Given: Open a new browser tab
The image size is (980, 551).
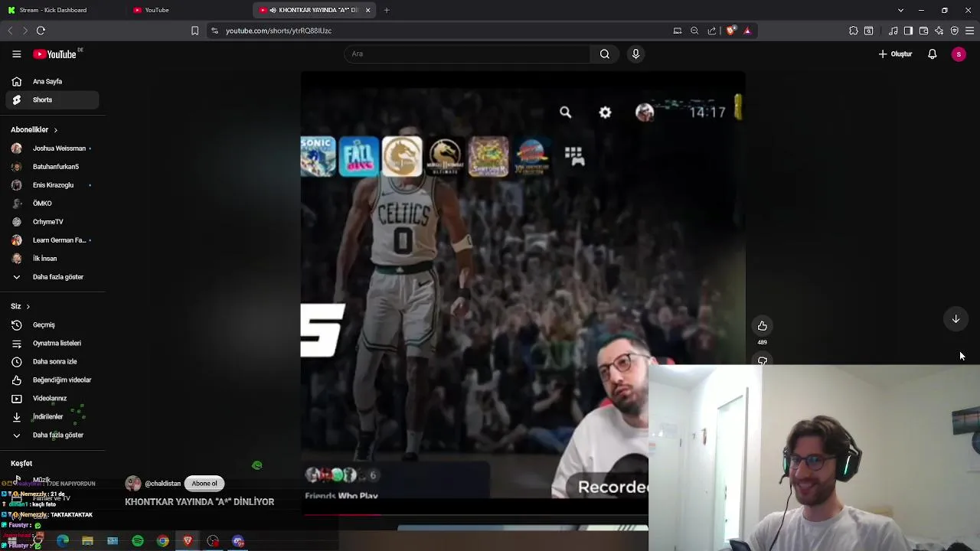Looking at the screenshot, I should (387, 10).
